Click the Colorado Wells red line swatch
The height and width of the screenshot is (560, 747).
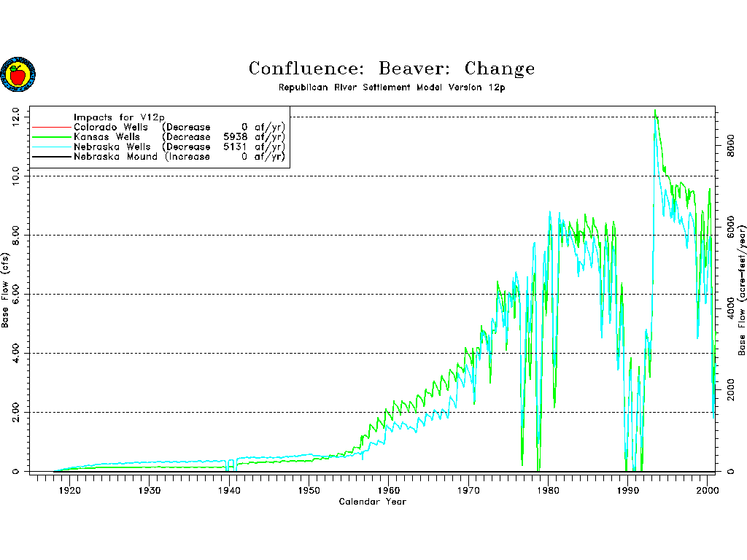50,128
